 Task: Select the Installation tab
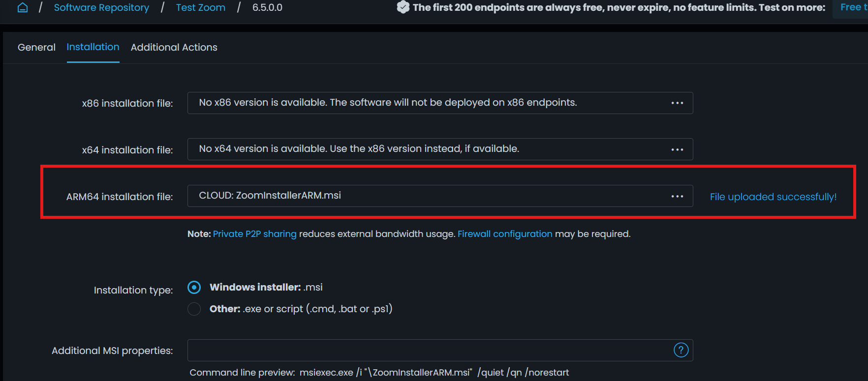pos(93,47)
